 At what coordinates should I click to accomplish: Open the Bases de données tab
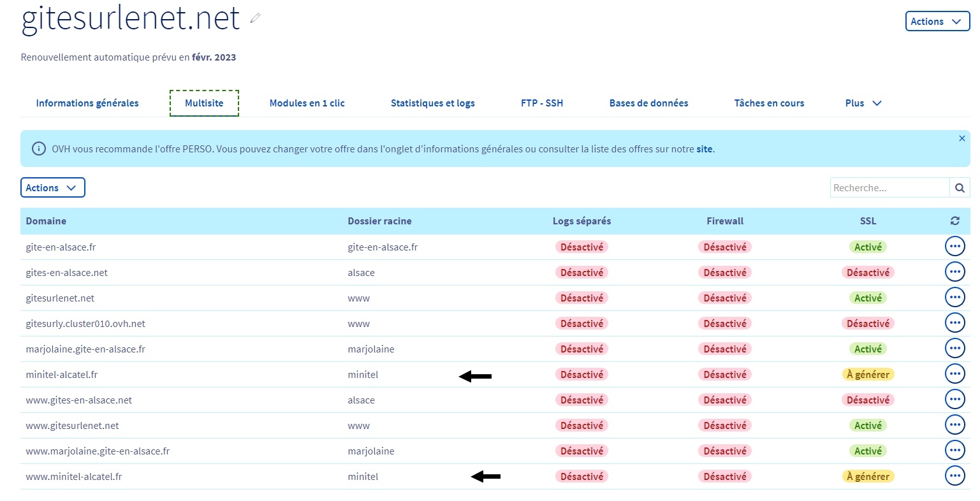648,103
